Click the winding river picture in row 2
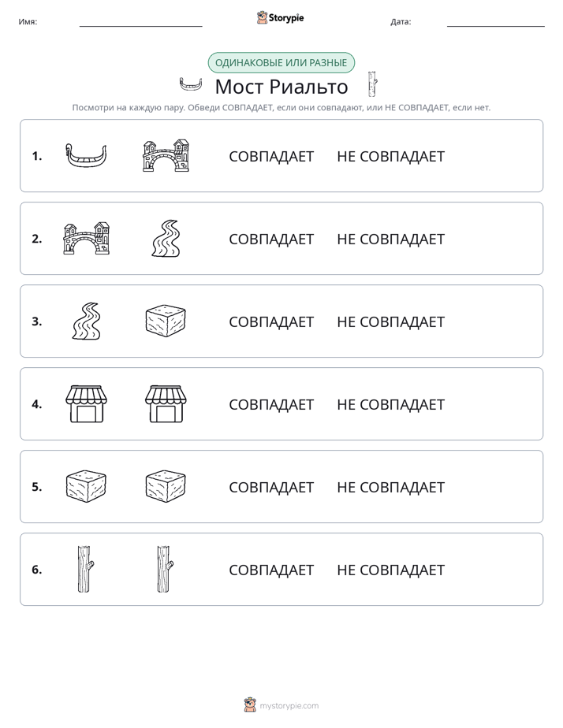This screenshot has height=728, width=563. 166,239
